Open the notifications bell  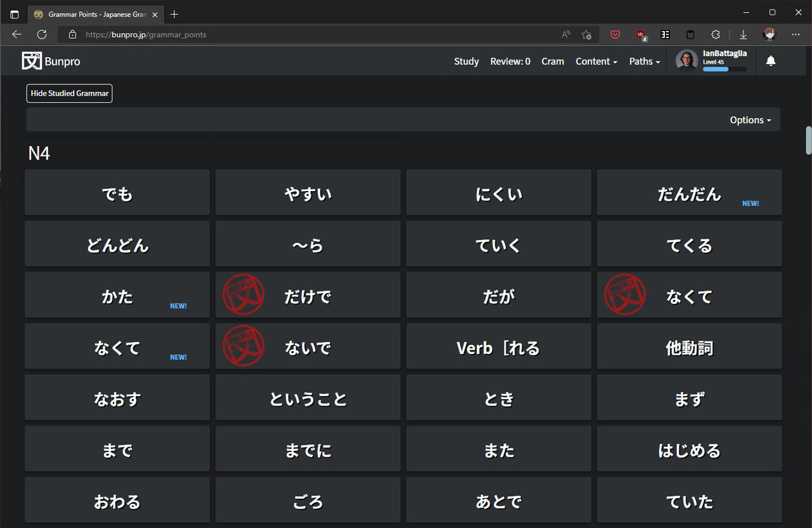point(771,61)
